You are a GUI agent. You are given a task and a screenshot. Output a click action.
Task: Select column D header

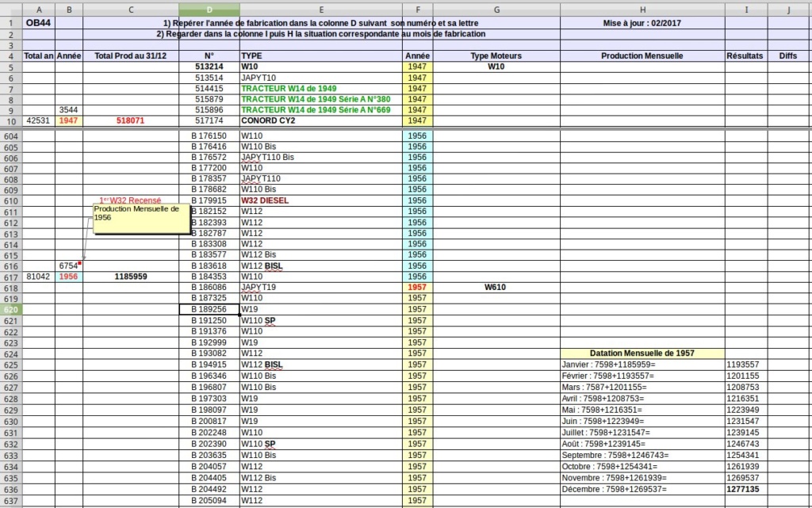pos(209,10)
